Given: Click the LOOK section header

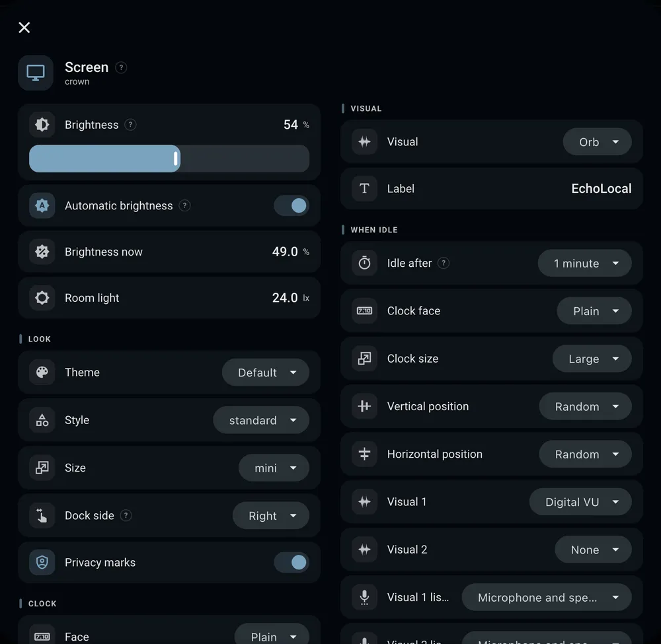Looking at the screenshot, I should click(40, 339).
